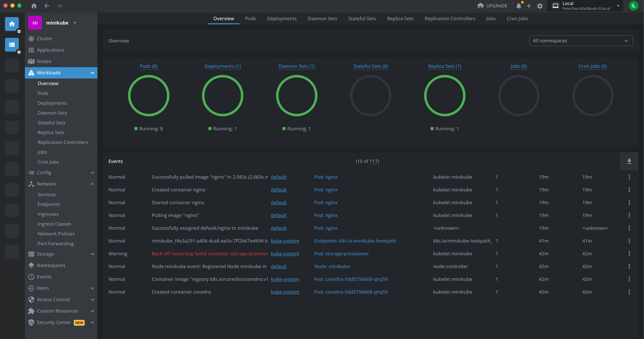The width and height of the screenshot is (644, 339).
Task: Click the home icon in title bar
Action: coord(34,6)
